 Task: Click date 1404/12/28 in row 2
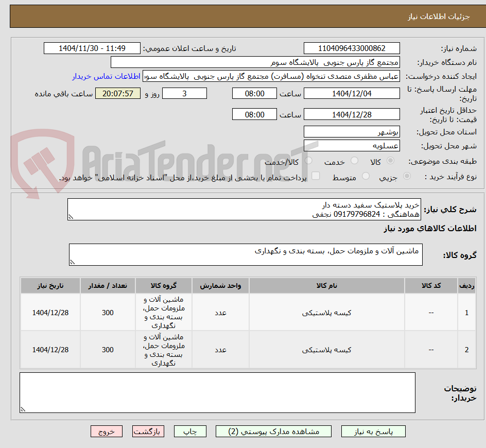click(50, 350)
